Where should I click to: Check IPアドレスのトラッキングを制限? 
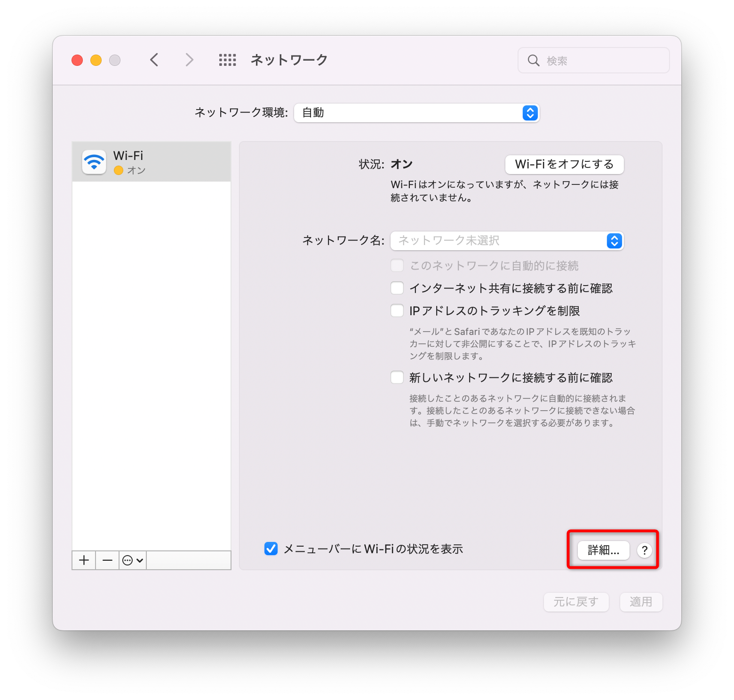(397, 310)
